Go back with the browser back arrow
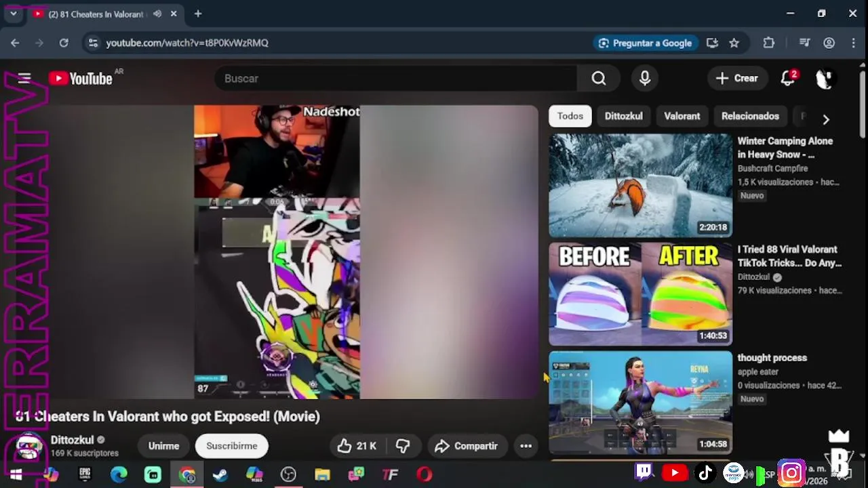The image size is (868, 488). [15, 43]
